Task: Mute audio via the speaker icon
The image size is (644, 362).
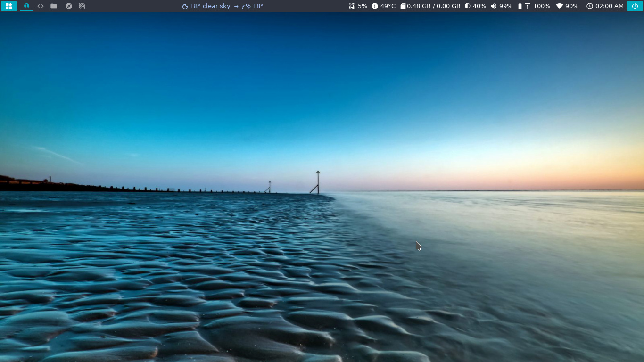Action: [x=494, y=6]
